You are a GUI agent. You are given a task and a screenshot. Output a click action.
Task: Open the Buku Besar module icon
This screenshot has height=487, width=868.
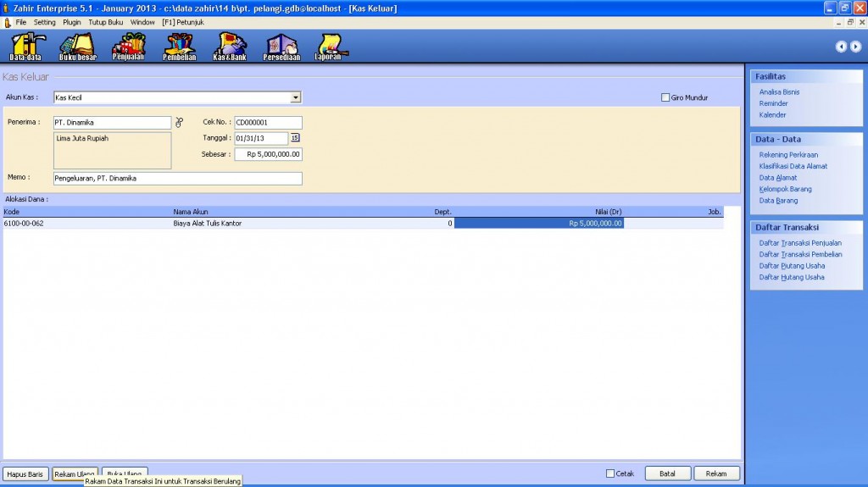[x=78, y=47]
